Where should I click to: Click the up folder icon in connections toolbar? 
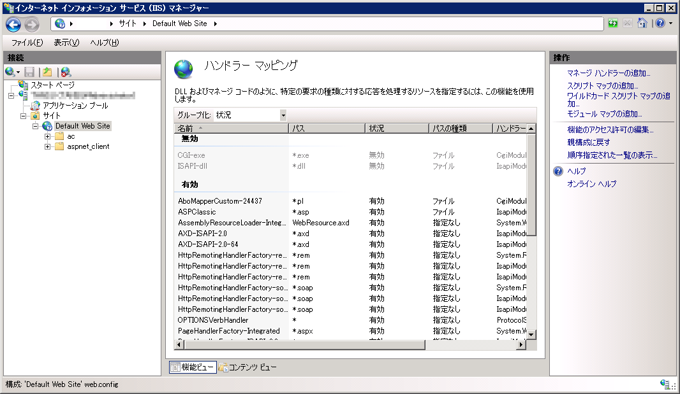(x=47, y=72)
